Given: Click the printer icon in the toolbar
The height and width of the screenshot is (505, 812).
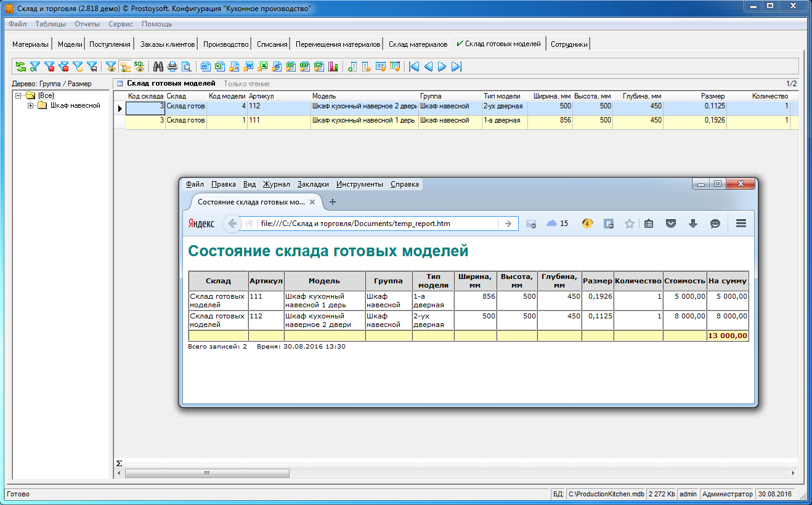Looking at the screenshot, I should click(x=172, y=67).
